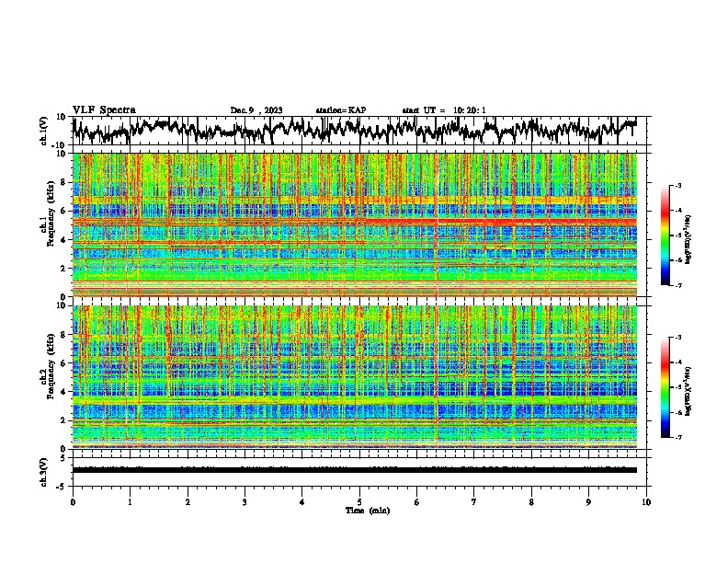This screenshot has width=728, height=563.
Task: Click the black ch.3 signal band
Action: pyautogui.click(x=354, y=470)
